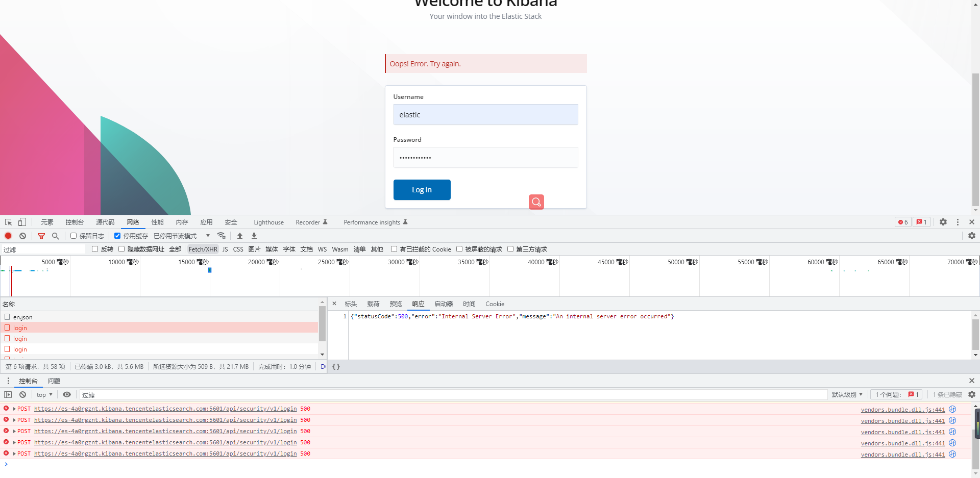The height and width of the screenshot is (478, 980).
Task: Open DevTools three-dot customize menu
Action: 958,222
